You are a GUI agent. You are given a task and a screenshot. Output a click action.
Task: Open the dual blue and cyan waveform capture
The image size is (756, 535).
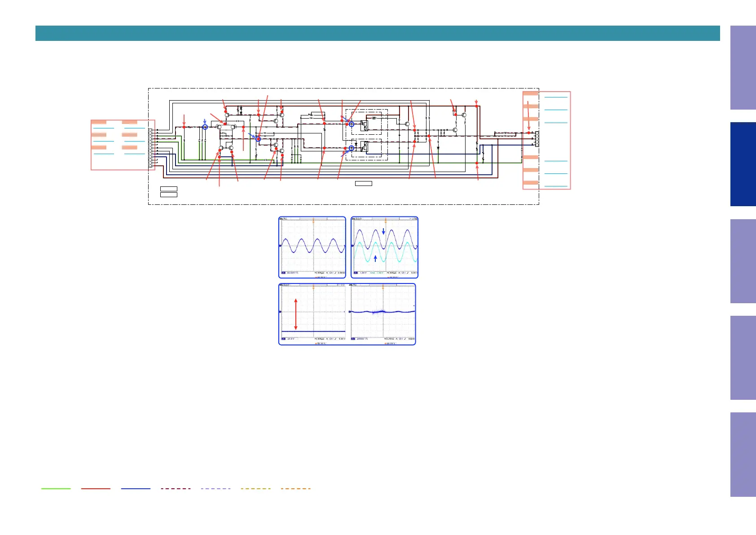pyautogui.click(x=384, y=247)
